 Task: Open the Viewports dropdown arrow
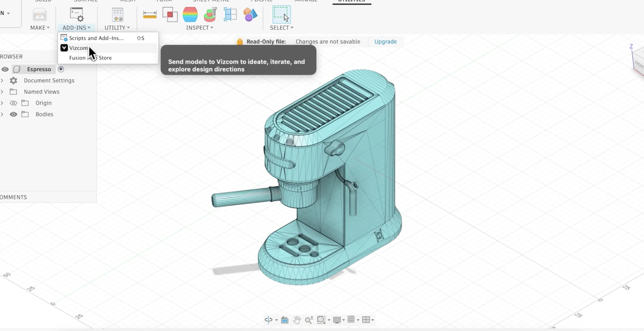[373, 320]
